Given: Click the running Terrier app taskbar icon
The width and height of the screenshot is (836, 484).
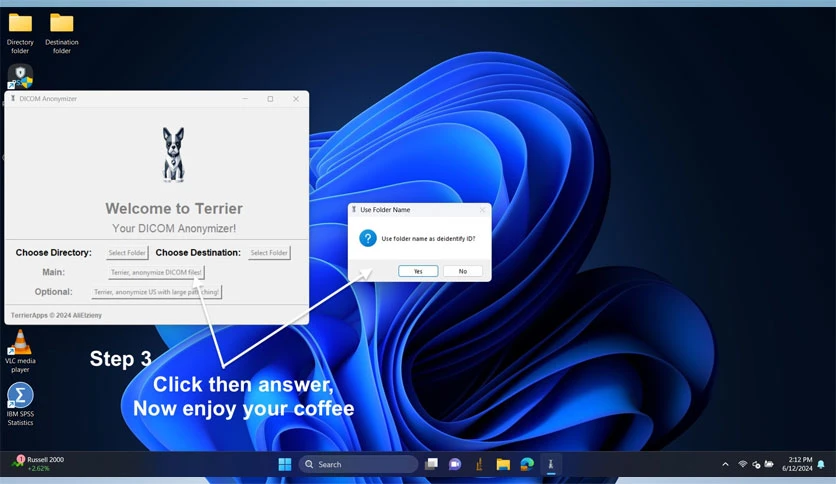Looking at the screenshot, I should click(551, 464).
